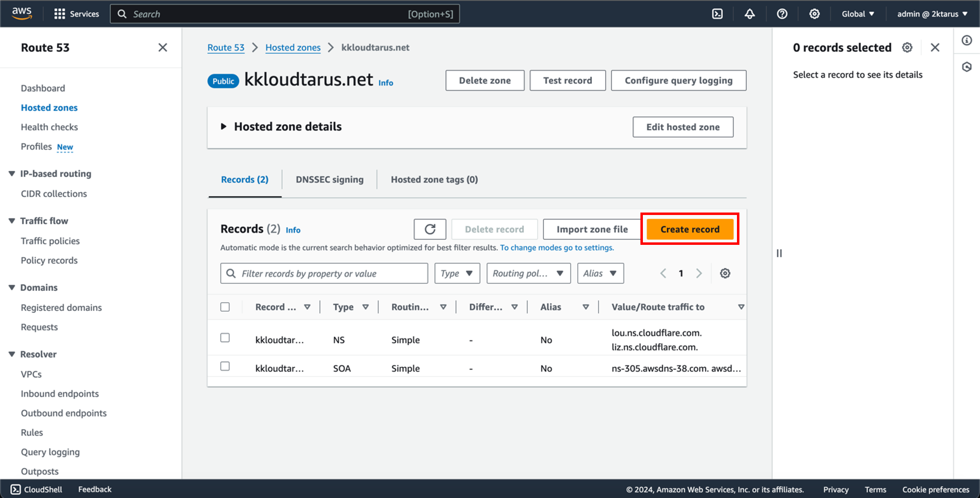
Task: Expand Hosted zone details section
Action: 223,126
